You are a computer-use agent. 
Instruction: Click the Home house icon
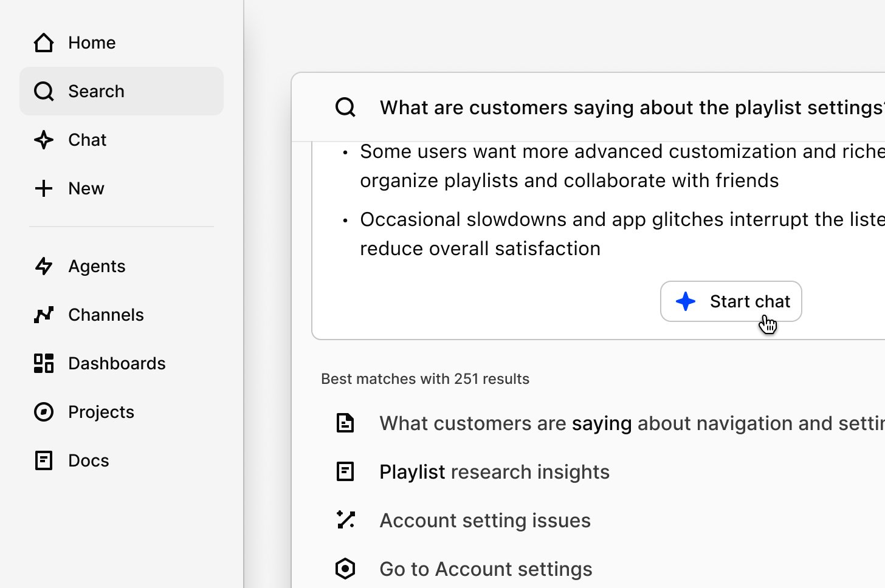tap(44, 43)
